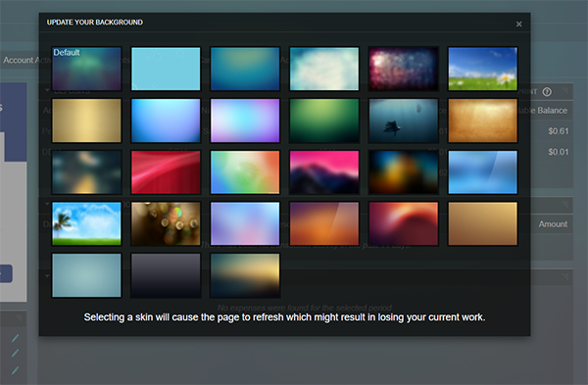This screenshot has height=385, width=588.
Task: Select the daisy meadow blue sky background
Action: tap(482, 69)
